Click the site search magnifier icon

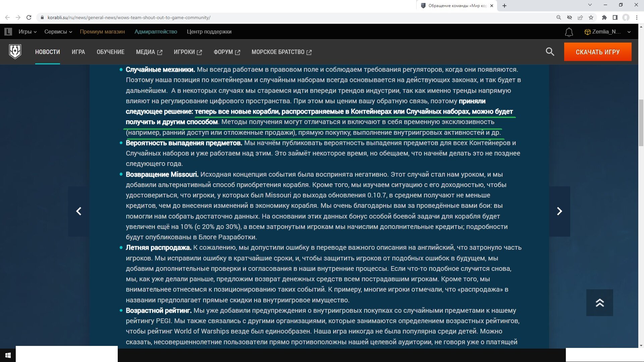[550, 52]
